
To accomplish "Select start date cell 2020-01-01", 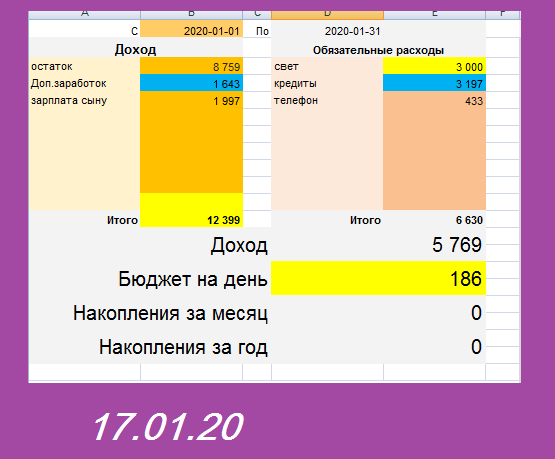I will click(191, 29).
